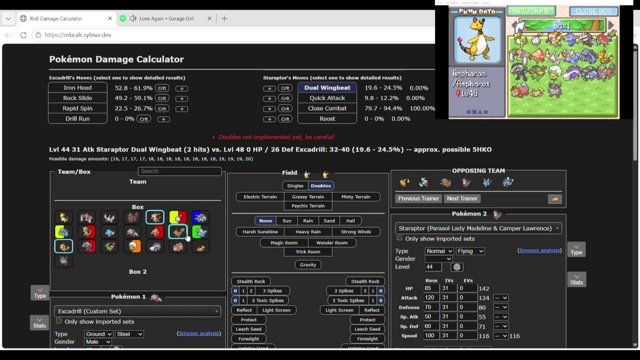Click the plus button for Drill Run
This screenshot has width=640, height=360.
tap(163, 119)
